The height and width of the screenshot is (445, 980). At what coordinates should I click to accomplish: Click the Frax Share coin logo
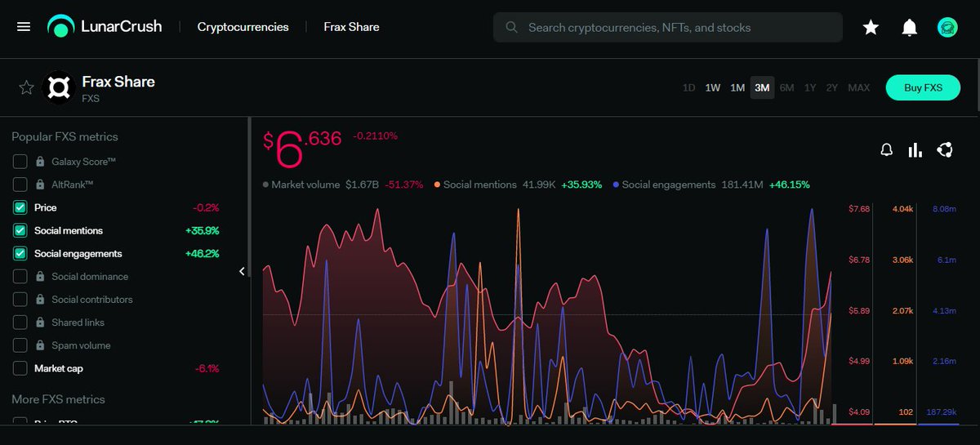click(x=59, y=87)
